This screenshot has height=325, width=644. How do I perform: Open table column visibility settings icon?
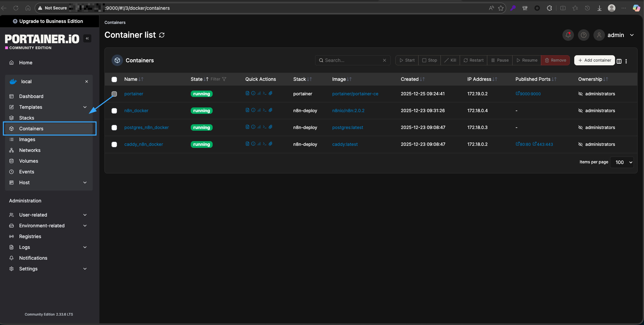[x=619, y=61]
